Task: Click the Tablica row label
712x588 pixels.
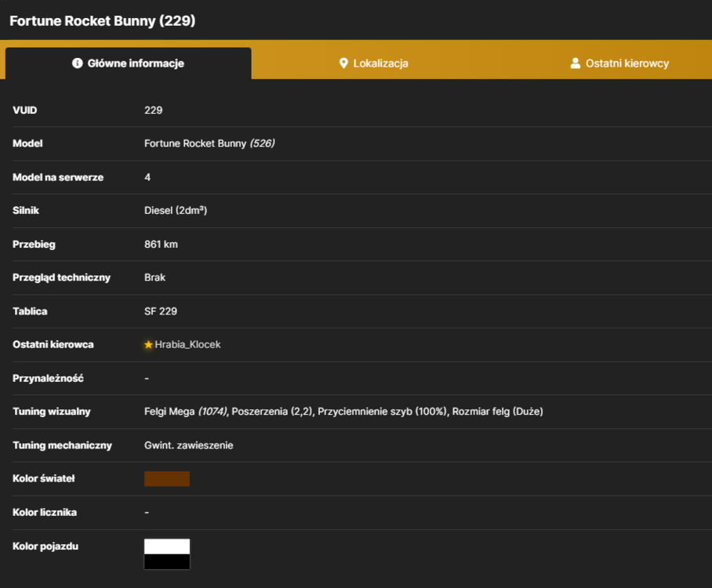Action: coord(30,311)
